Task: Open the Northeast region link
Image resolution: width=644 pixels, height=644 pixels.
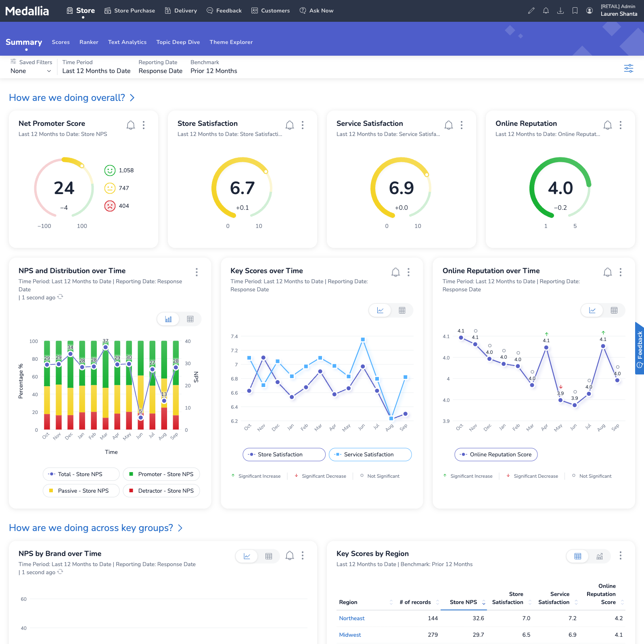Action: (351, 618)
